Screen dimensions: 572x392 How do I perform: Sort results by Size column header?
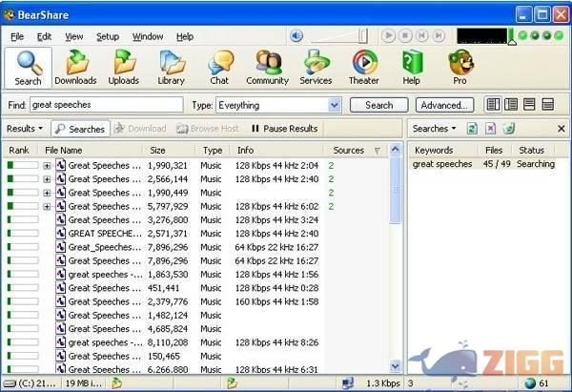(170, 150)
